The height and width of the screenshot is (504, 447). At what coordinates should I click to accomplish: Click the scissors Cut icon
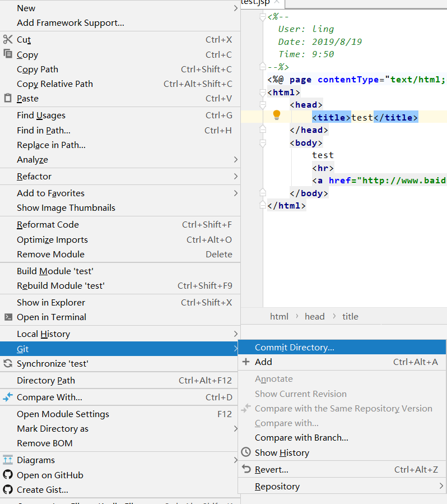coord(7,39)
